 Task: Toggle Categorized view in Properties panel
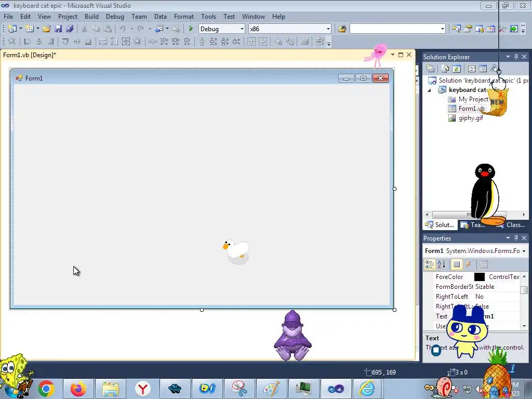[430, 264]
